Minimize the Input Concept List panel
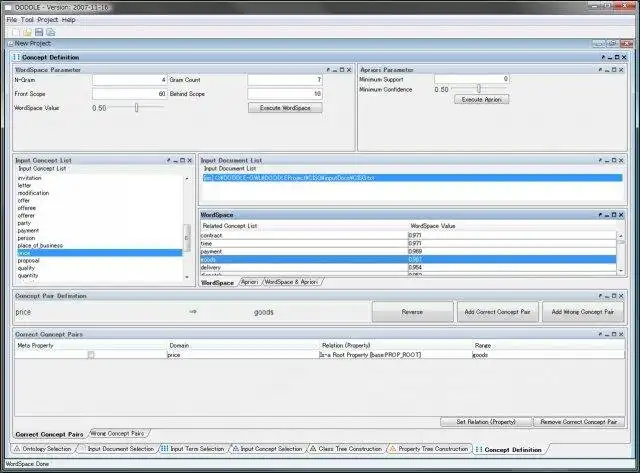Screen dimensions: 640x473 [176, 160]
